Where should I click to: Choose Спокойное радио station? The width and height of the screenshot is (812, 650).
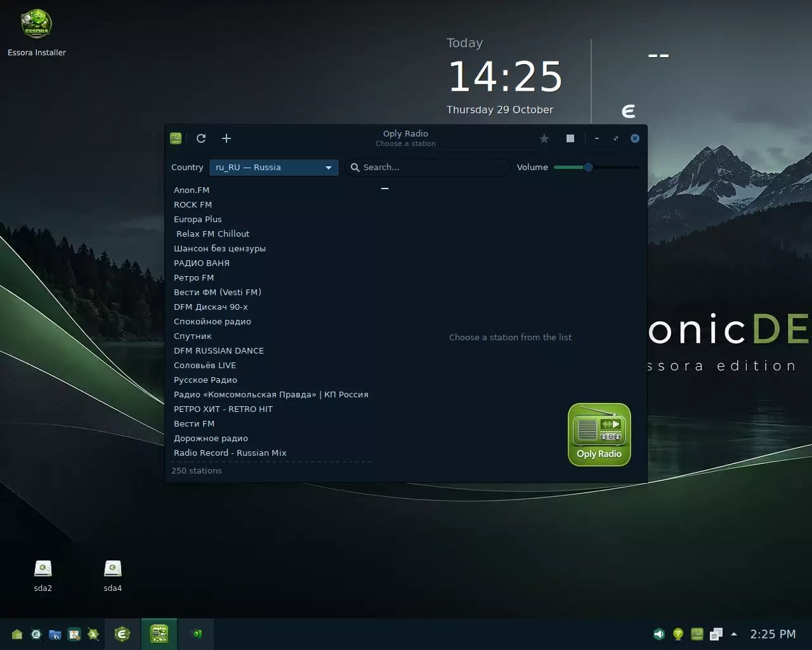click(x=272, y=321)
